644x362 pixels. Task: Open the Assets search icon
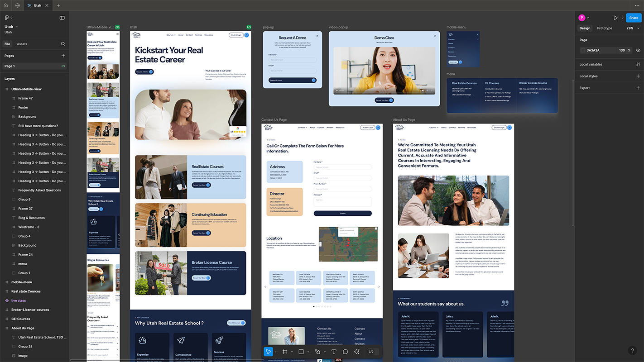pyautogui.click(x=62, y=44)
